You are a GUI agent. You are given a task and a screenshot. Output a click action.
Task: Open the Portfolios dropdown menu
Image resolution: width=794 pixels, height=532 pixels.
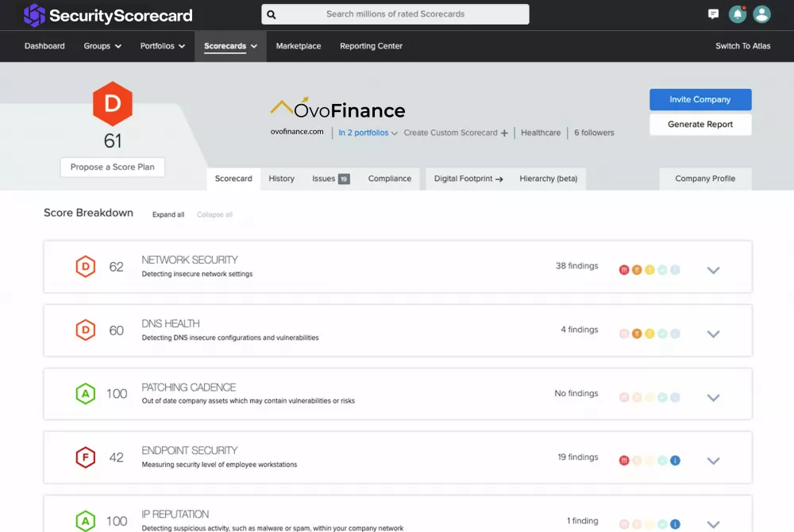(x=163, y=46)
